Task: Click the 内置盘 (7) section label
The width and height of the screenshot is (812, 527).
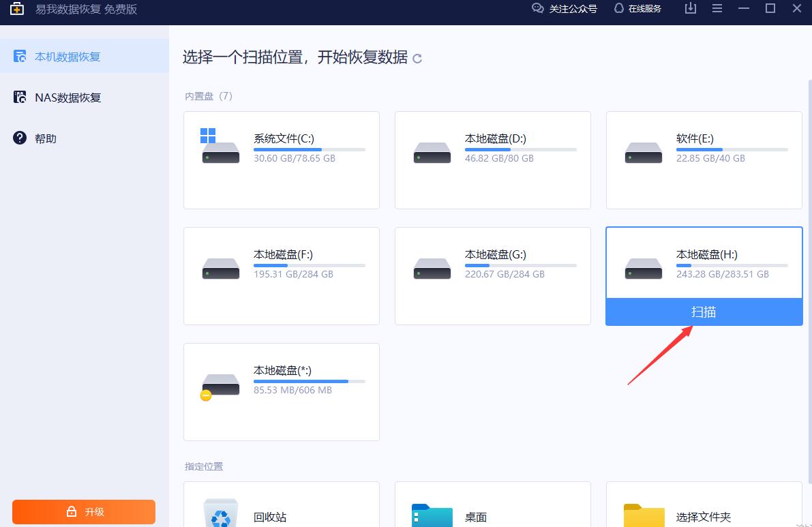Action: click(x=209, y=96)
